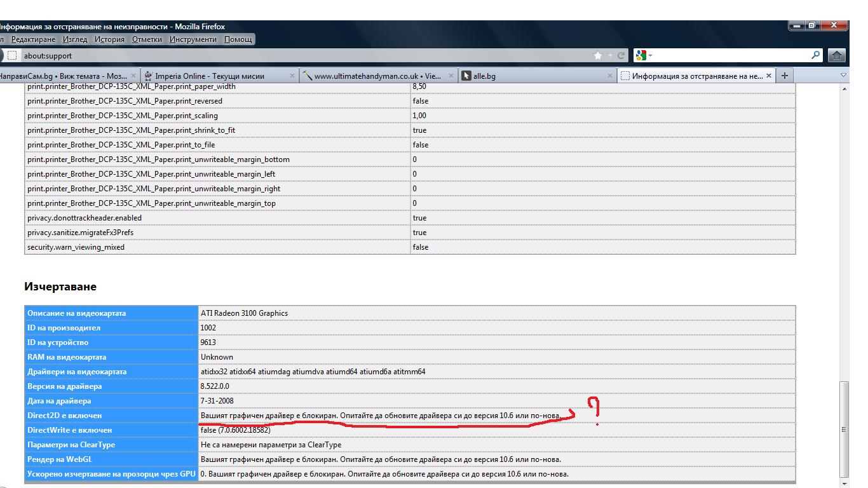This screenshot has width=868, height=488.
Task: Close the alle.bg tab
Action: pyautogui.click(x=610, y=76)
